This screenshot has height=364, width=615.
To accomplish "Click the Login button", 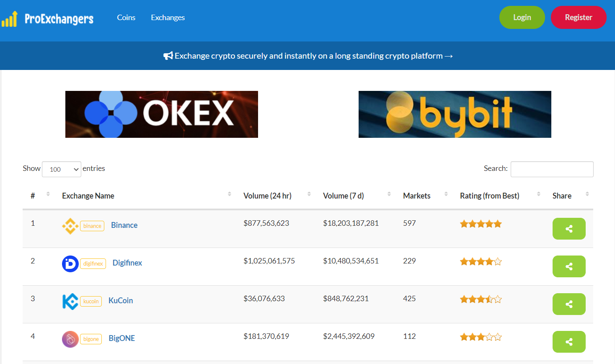I will coord(522,18).
